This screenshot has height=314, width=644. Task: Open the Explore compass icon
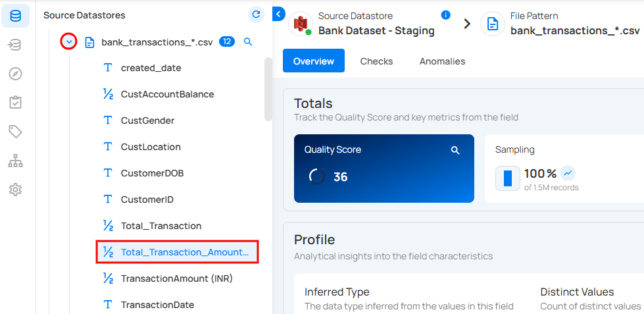click(x=15, y=73)
